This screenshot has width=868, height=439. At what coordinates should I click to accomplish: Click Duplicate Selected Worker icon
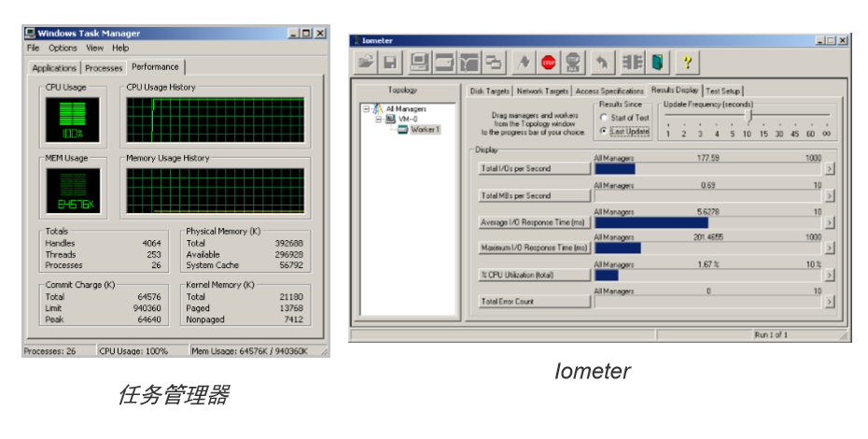pyautogui.click(x=494, y=62)
